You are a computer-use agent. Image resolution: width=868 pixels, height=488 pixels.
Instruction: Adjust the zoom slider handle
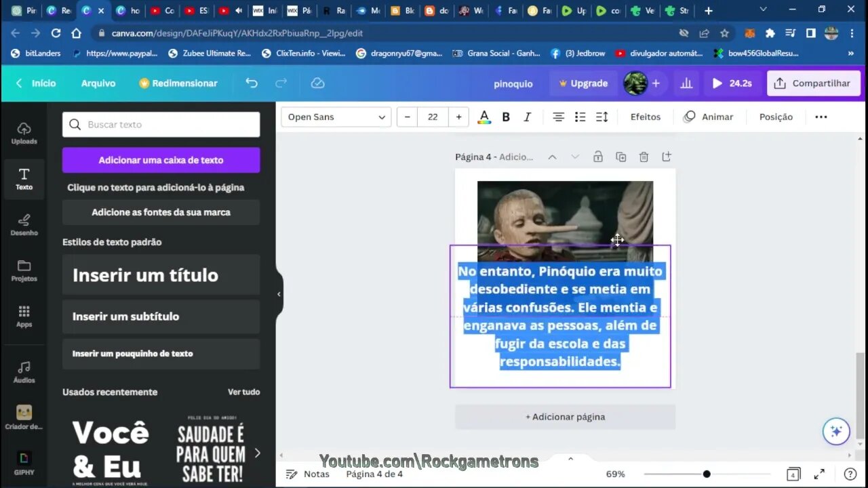[x=707, y=474]
